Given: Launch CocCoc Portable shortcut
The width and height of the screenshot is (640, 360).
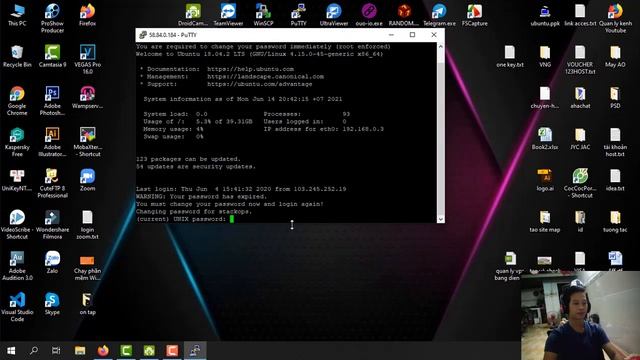Looking at the screenshot, I should (x=580, y=183).
